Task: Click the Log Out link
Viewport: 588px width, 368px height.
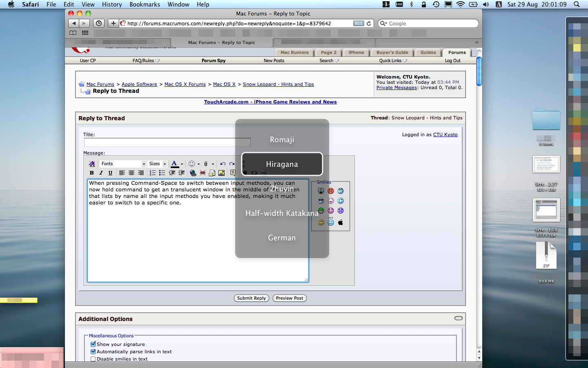Action: (x=452, y=61)
